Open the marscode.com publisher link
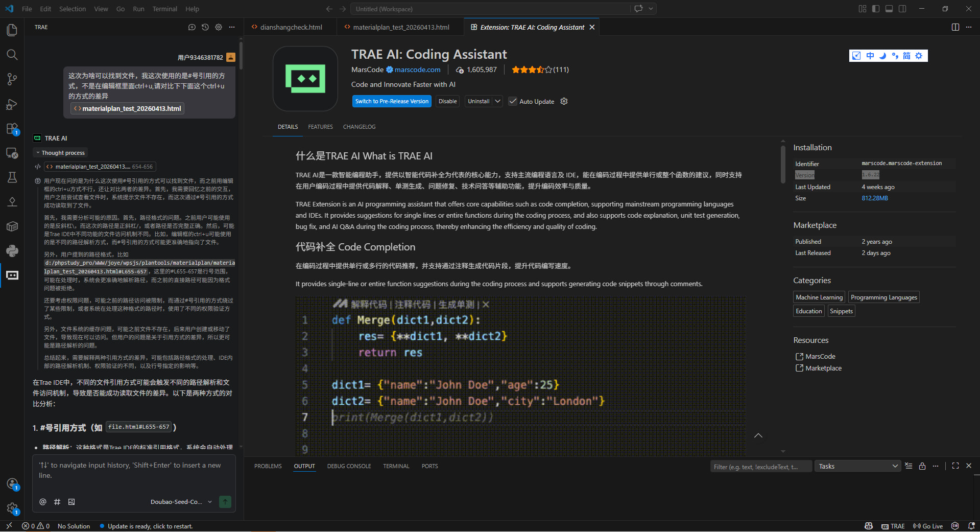Screen dimensions: 980x532 pos(417,70)
